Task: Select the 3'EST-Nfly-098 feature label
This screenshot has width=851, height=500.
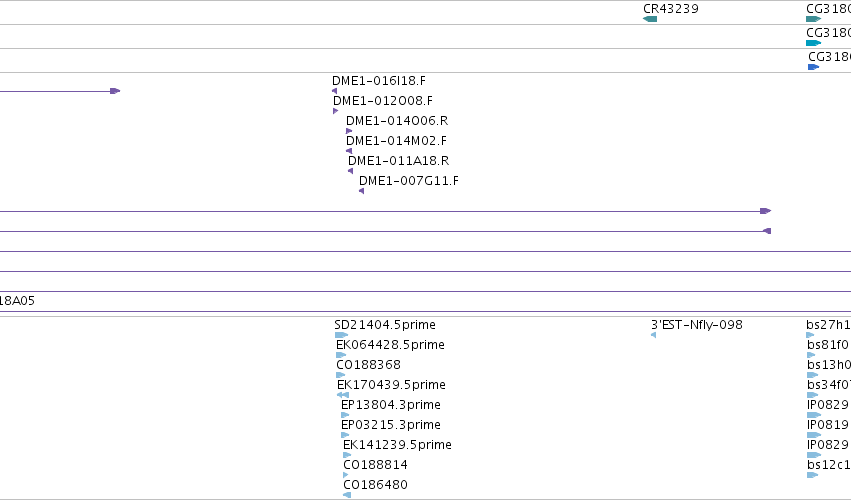Action: [697, 325]
